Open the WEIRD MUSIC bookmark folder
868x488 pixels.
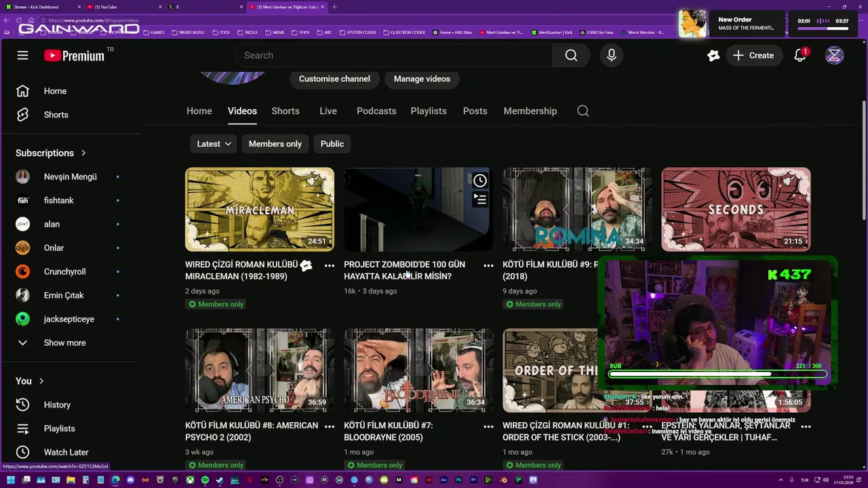coord(187,32)
